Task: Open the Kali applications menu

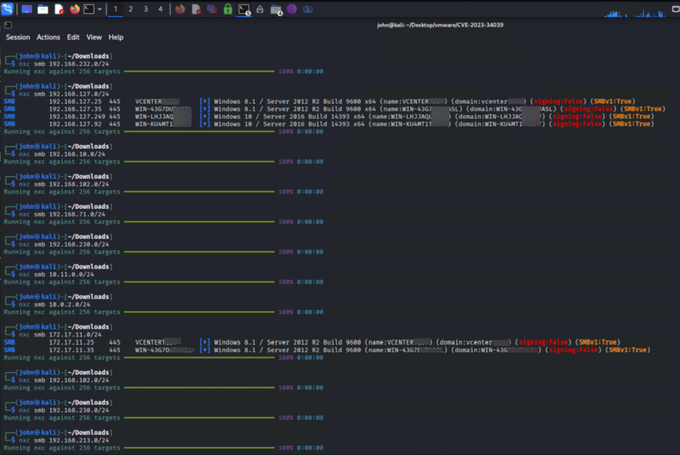Action: [x=7, y=9]
